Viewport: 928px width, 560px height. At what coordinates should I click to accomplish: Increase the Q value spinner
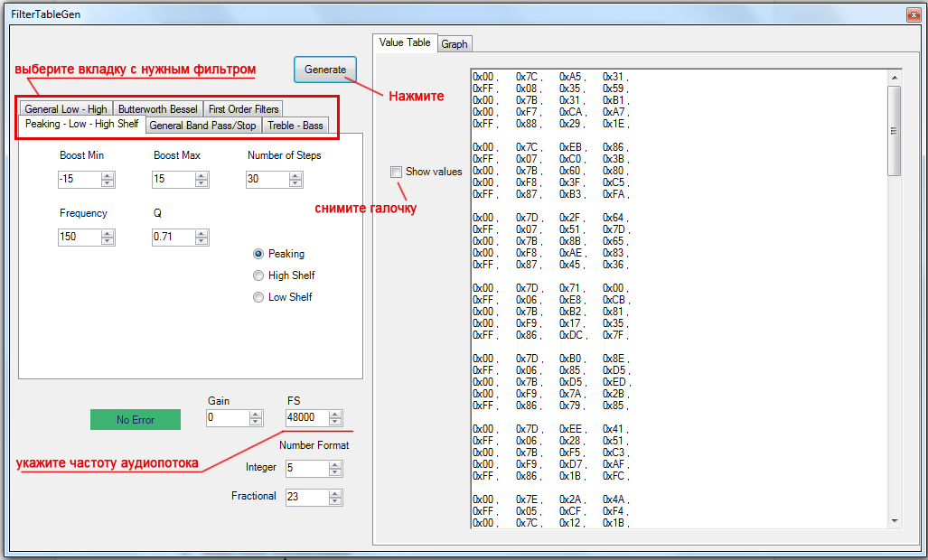click(202, 233)
